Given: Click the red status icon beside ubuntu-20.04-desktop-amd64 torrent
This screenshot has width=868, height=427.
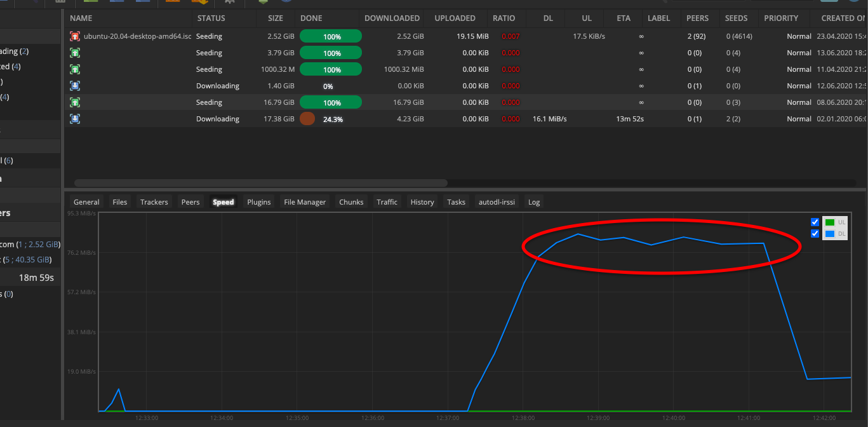Looking at the screenshot, I should (x=75, y=37).
